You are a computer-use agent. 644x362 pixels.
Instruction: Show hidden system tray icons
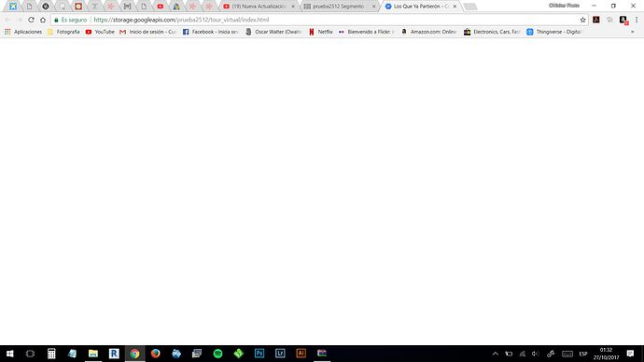coord(496,354)
